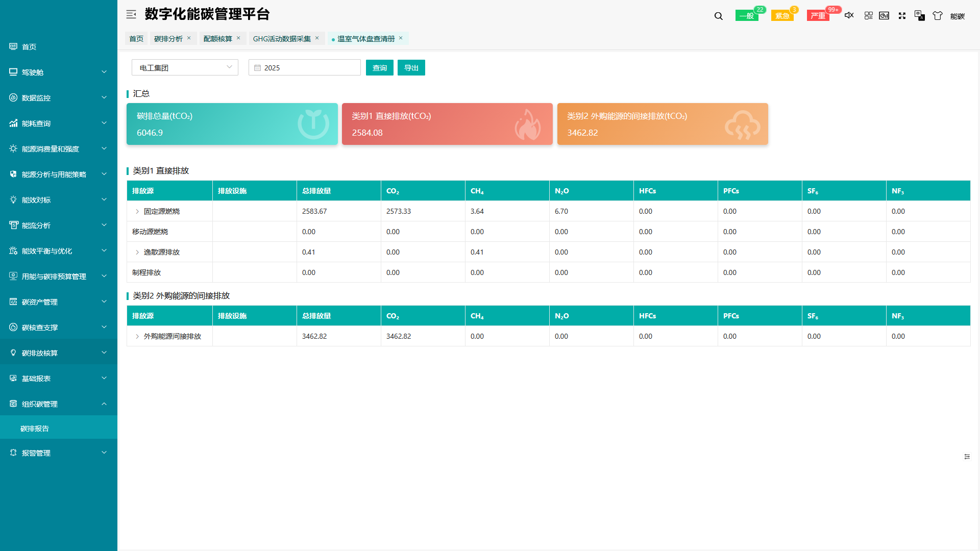The height and width of the screenshot is (551, 980).
Task: Click the chart monitor icon in the header
Action: click(884, 16)
